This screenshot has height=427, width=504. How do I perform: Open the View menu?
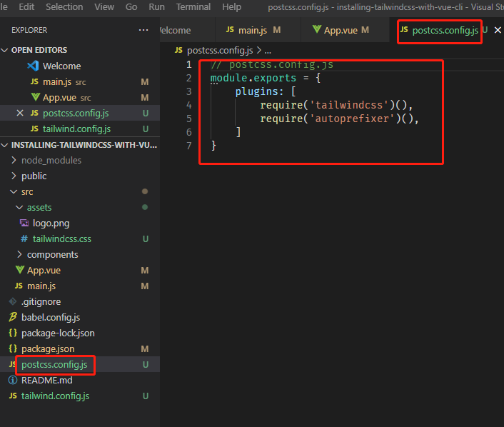[104, 6]
